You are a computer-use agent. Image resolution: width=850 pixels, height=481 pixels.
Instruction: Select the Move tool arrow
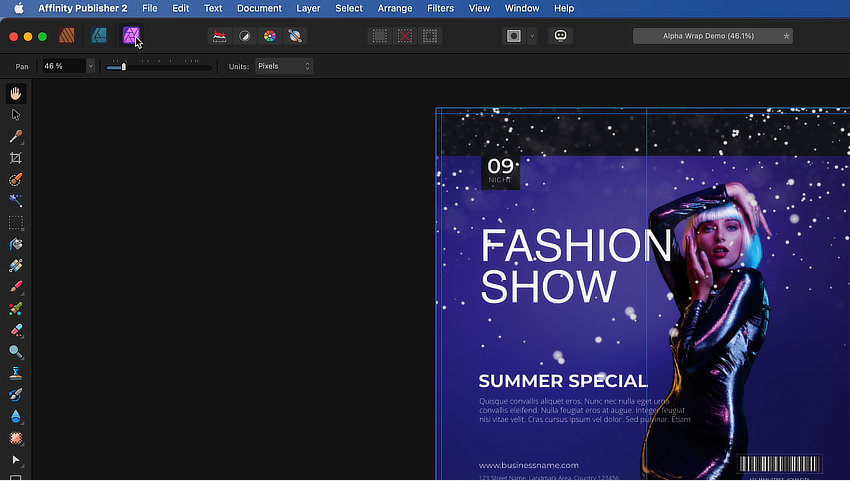[16, 115]
